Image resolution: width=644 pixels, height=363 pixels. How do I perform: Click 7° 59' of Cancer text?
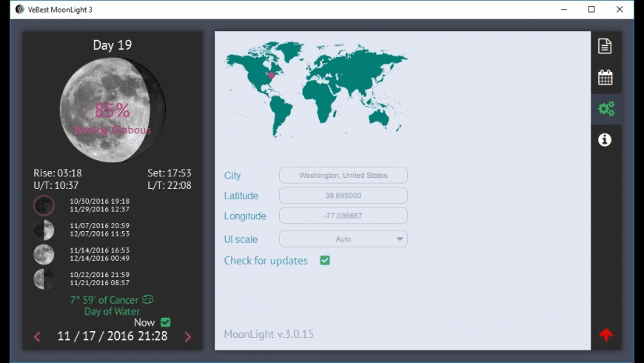(104, 300)
